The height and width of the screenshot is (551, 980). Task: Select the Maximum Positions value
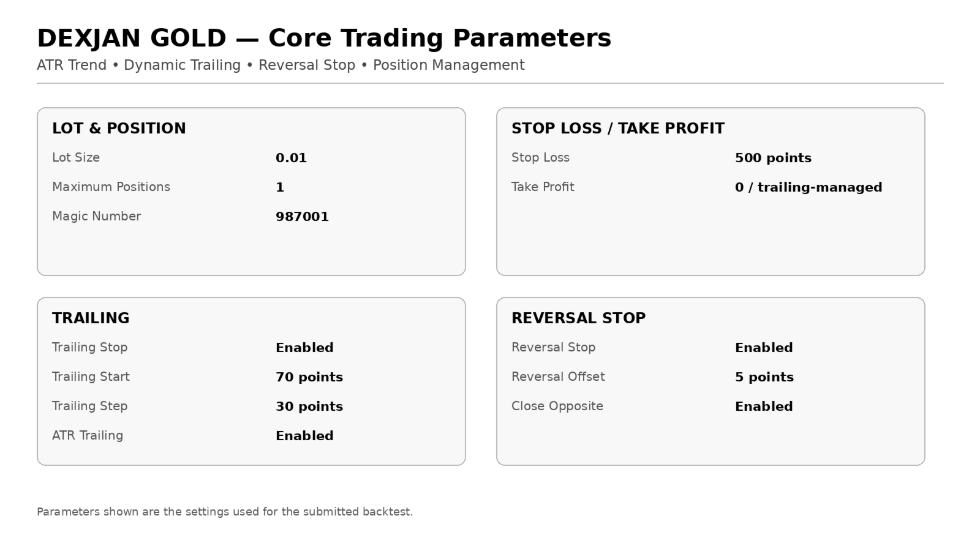280,187
